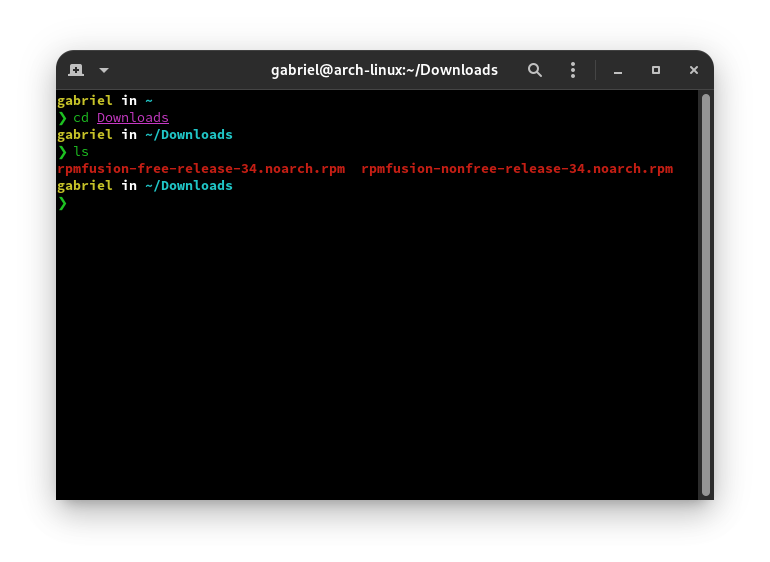Select rpmfusion-free-release-34.noarch.rpm file name

point(201,169)
